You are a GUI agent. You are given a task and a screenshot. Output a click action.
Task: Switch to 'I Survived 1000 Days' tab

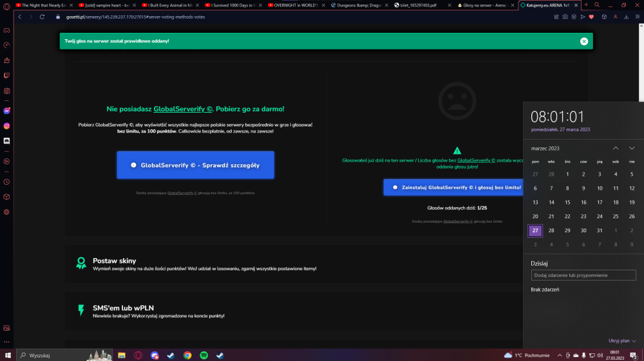[x=233, y=5]
